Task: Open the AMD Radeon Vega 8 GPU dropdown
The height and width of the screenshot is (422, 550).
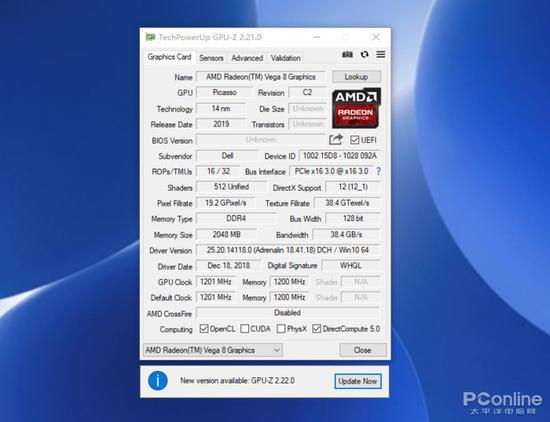Action: click(213, 350)
